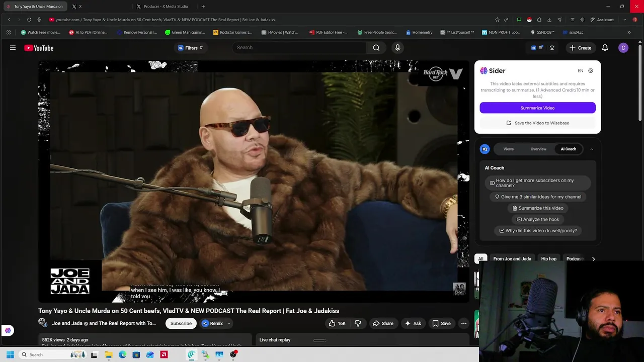Open the YouTube guide hamburger menu
644x362 pixels.
click(x=13, y=48)
